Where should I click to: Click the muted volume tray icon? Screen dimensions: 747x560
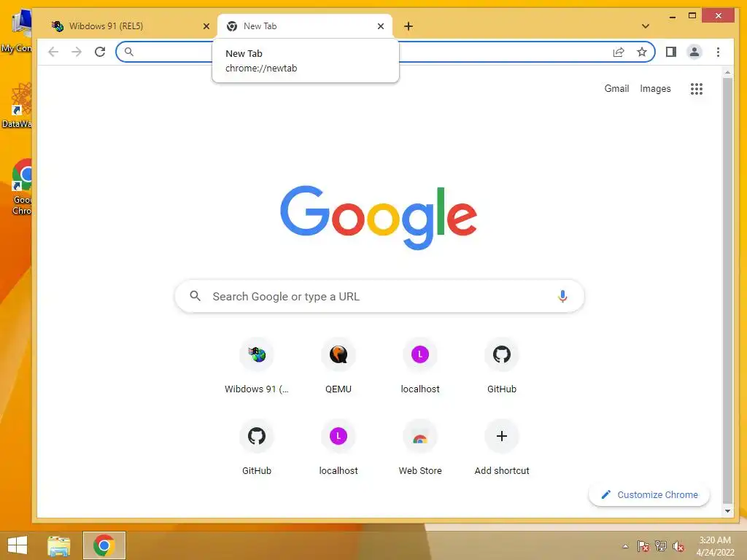pyautogui.click(x=678, y=545)
